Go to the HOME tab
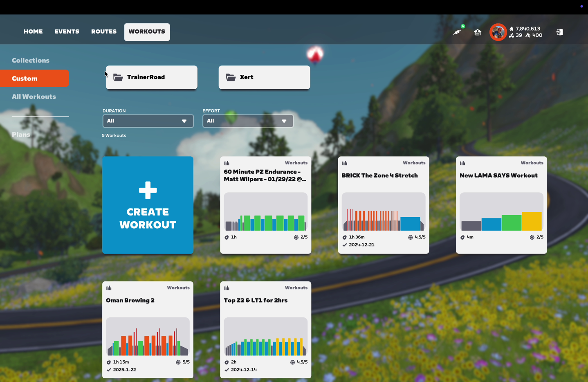 (33, 31)
